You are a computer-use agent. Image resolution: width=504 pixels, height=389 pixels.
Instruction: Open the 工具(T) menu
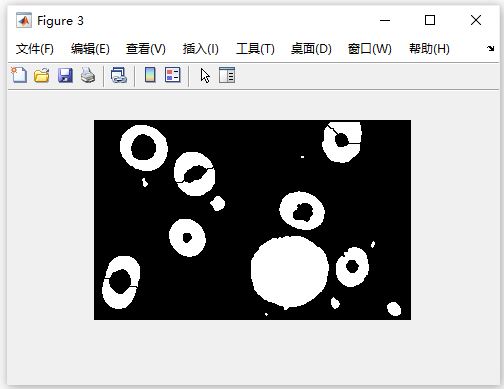[x=255, y=49]
